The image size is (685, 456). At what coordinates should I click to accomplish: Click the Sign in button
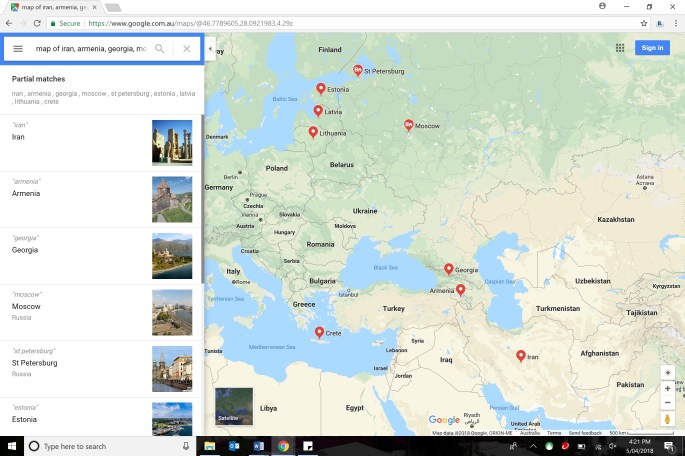[652, 48]
